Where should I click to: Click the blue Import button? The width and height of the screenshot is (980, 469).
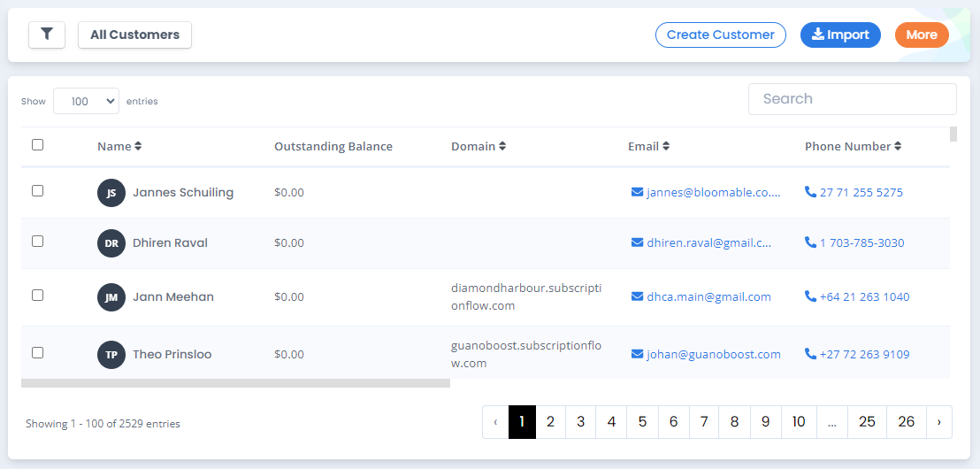click(x=840, y=35)
